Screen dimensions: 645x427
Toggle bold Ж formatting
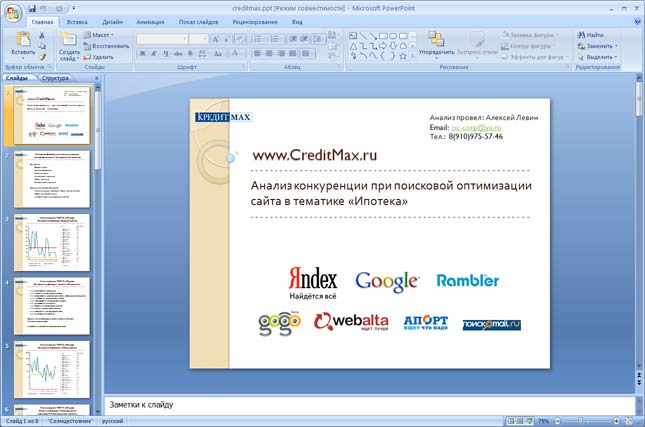[x=142, y=53]
